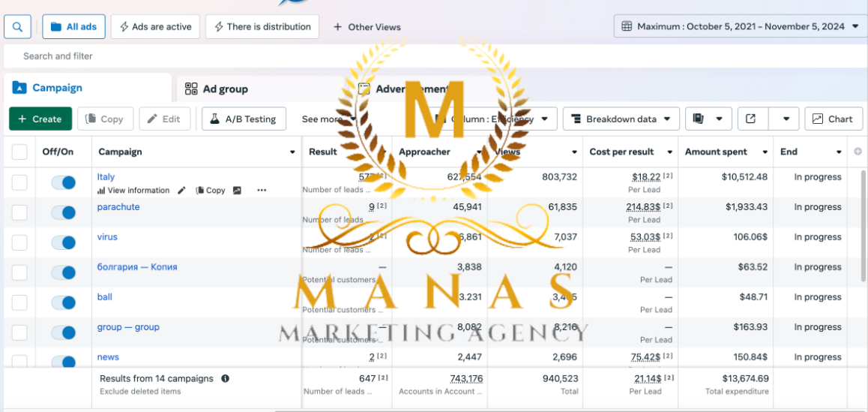
Task: Open the reports icon dropdown
Action: tap(708, 119)
